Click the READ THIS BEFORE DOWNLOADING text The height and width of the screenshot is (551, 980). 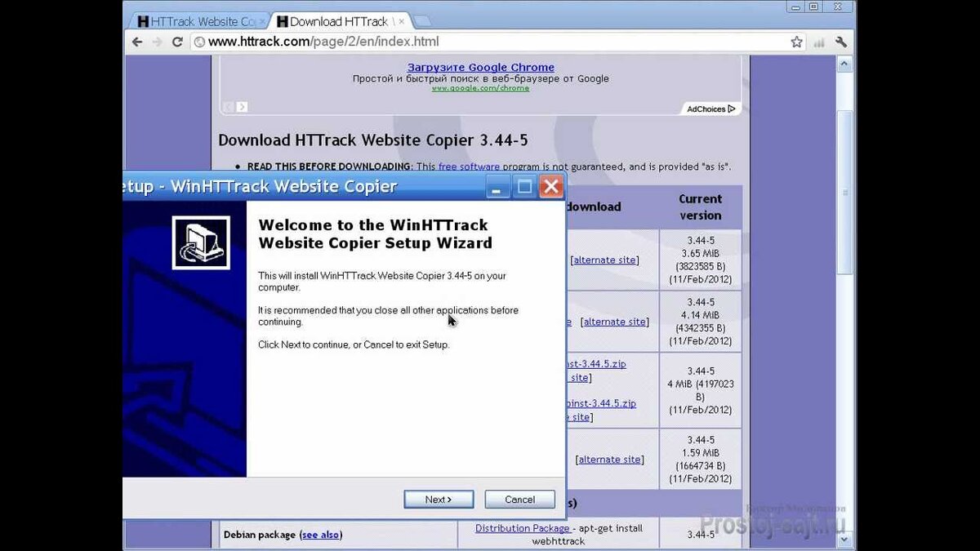point(330,167)
